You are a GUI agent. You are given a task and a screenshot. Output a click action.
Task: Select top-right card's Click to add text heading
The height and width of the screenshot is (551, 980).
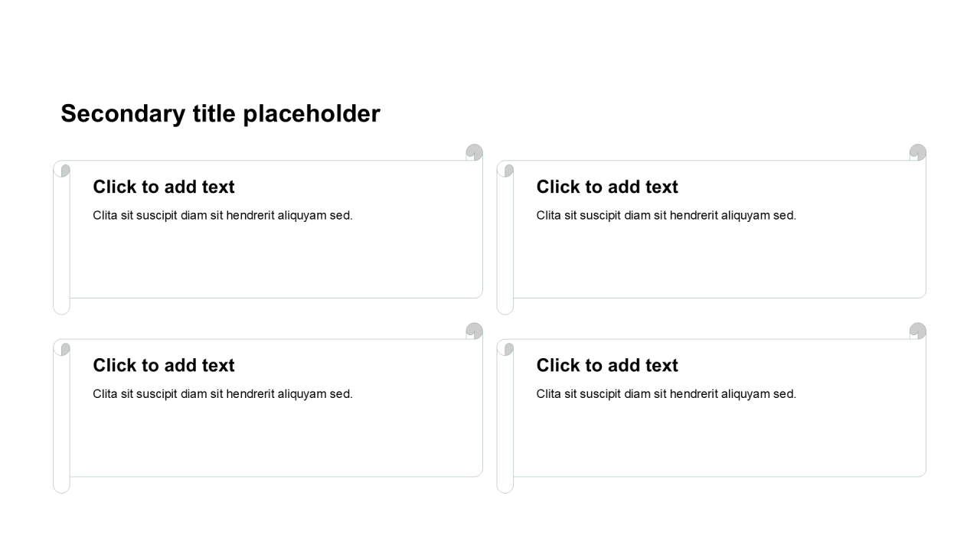(607, 187)
